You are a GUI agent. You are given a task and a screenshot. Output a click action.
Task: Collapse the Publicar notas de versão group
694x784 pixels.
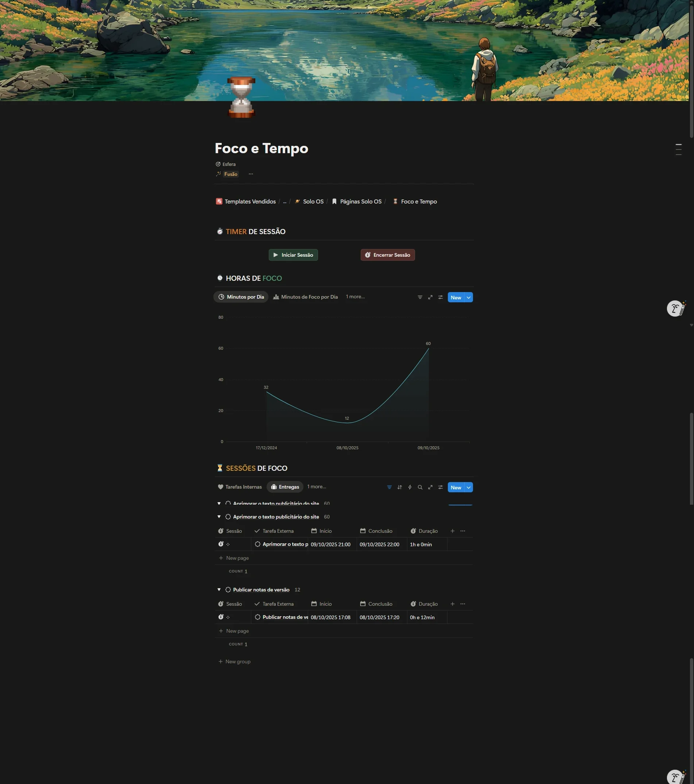[x=219, y=590]
